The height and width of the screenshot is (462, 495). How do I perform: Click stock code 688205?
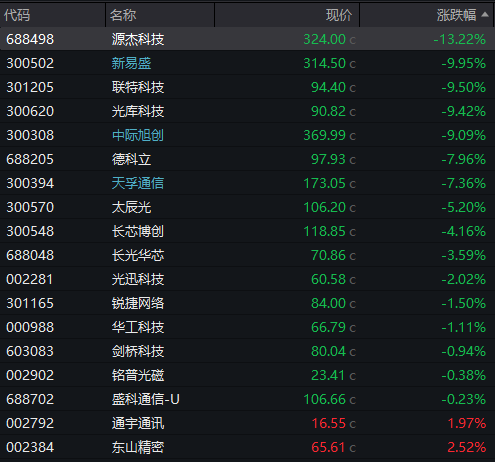click(x=30, y=159)
